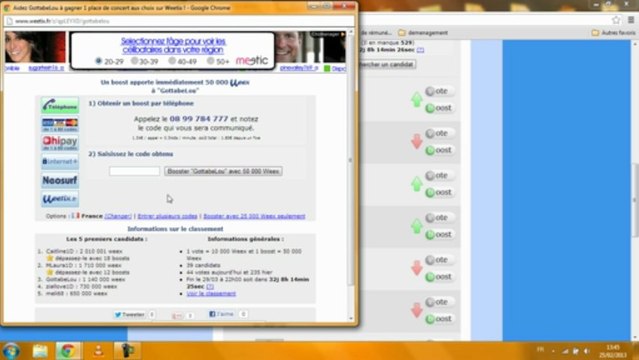Choose the Visa/Mastercard credit card payment icon
Screen dimensions: 639x360
pyautogui.click(x=60, y=124)
